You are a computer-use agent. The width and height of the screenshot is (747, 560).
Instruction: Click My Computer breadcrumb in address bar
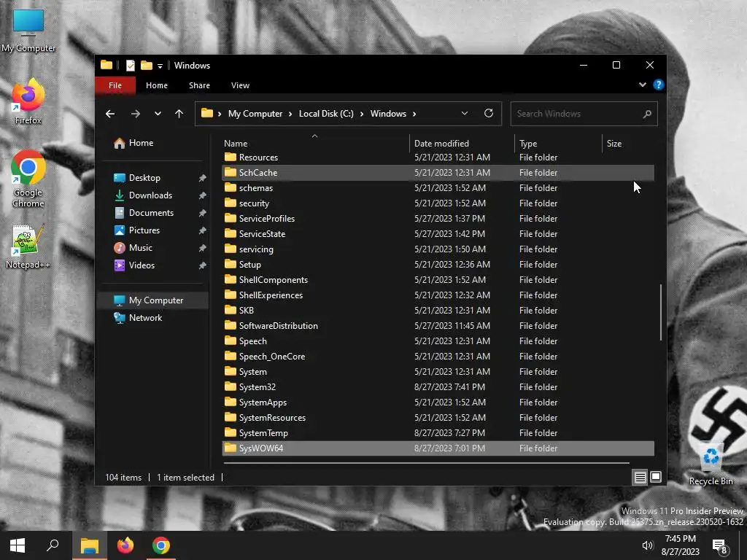point(255,114)
